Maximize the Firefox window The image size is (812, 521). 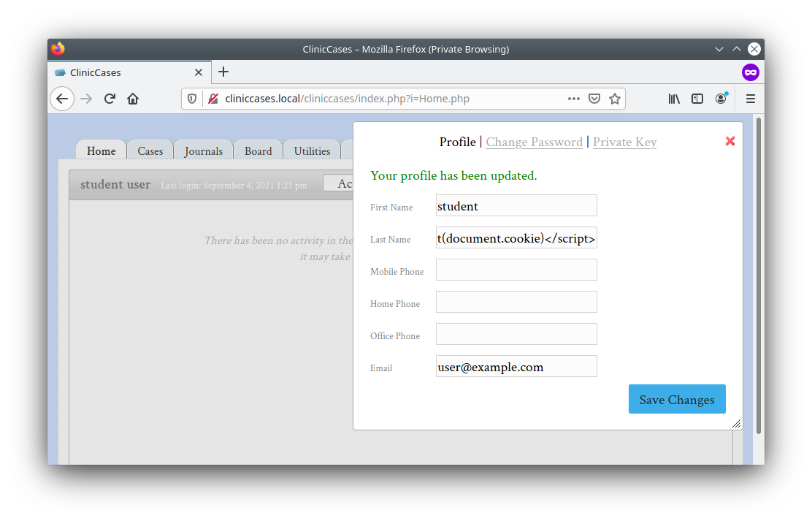click(x=736, y=49)
